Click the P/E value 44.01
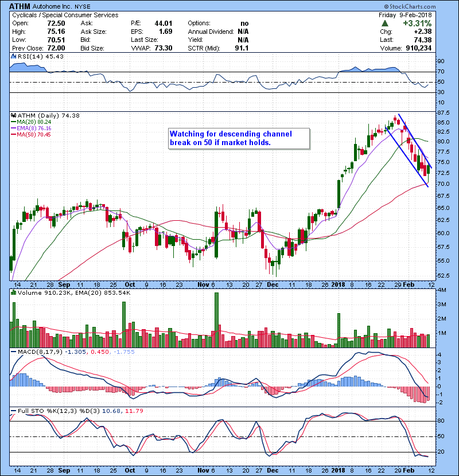Viewport: 459px width, 476px height. click(164, 24)
